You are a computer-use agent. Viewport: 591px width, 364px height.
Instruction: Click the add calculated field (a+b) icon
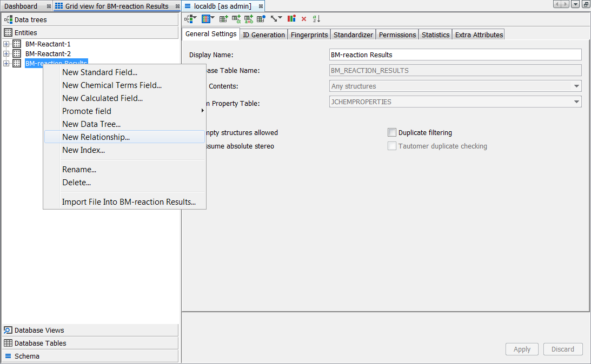point(249,19)
